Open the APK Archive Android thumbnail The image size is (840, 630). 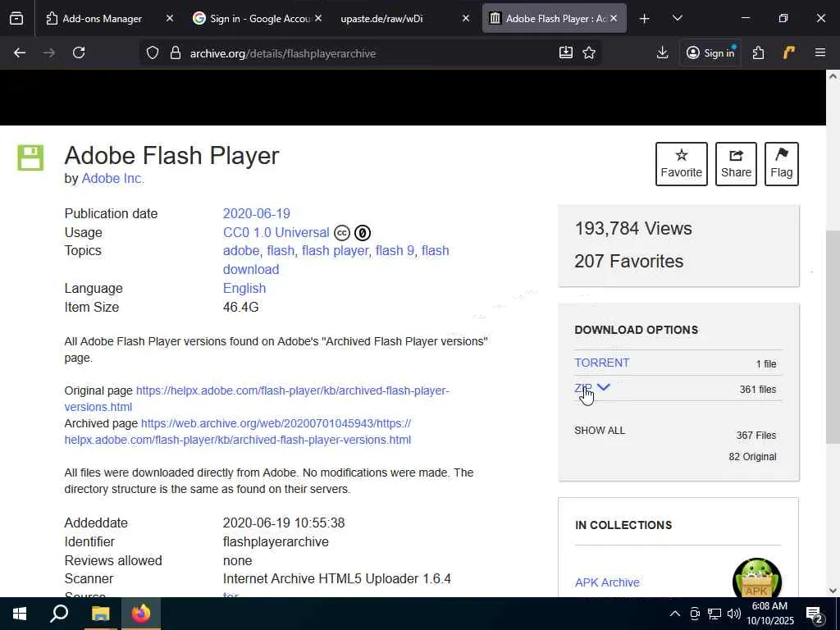(x=756, y=577)
